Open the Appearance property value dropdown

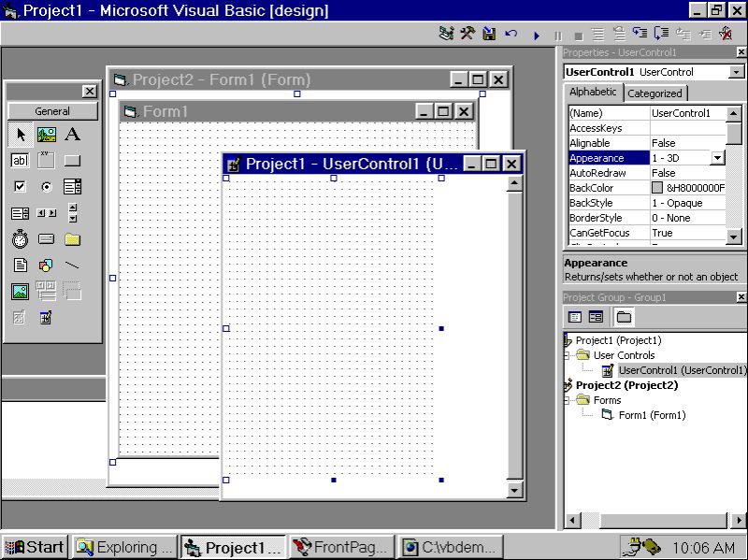pyautogui.click(x=715, y=157)
